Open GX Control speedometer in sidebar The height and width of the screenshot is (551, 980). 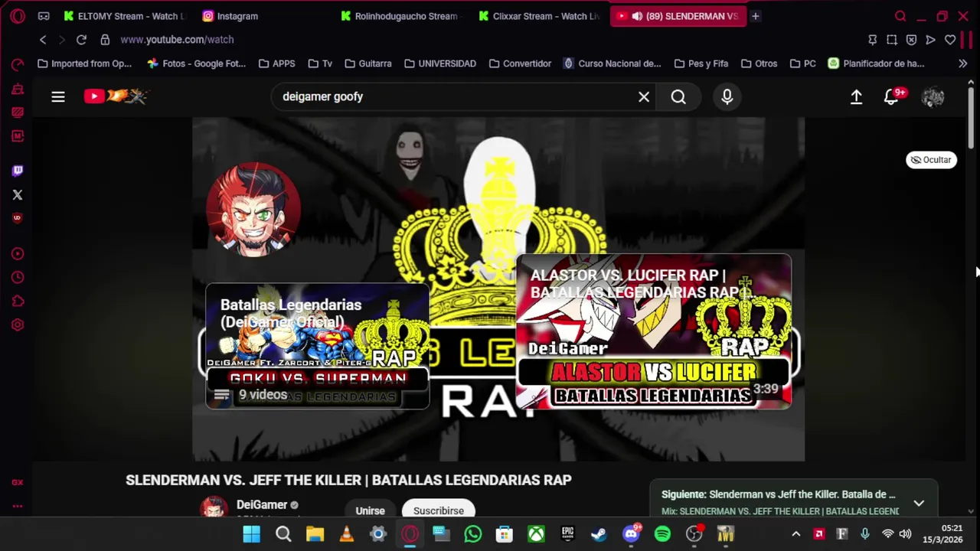click(18, 65)
